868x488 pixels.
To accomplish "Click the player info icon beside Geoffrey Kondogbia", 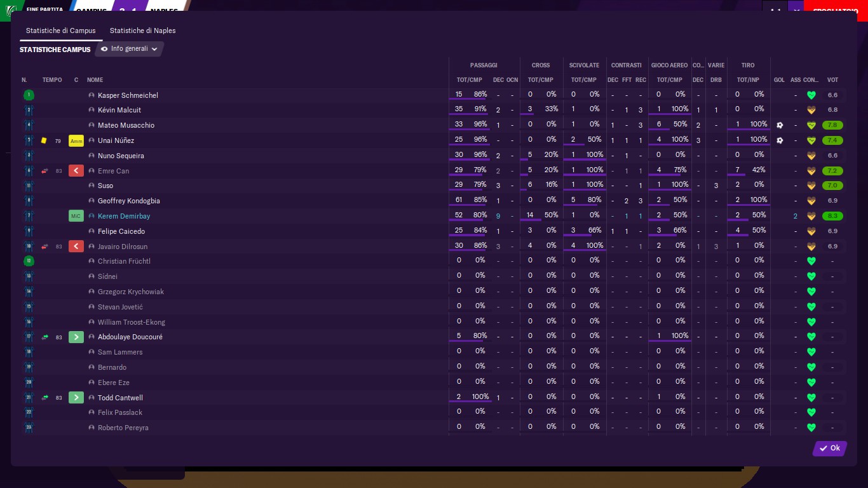I will pyautogui.click(x=92, y=201).
